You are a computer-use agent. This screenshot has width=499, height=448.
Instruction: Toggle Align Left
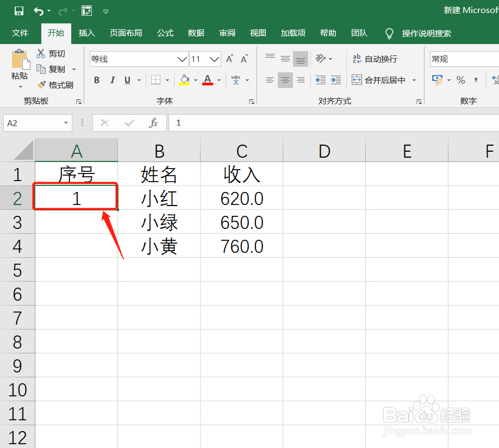(270, 80)
